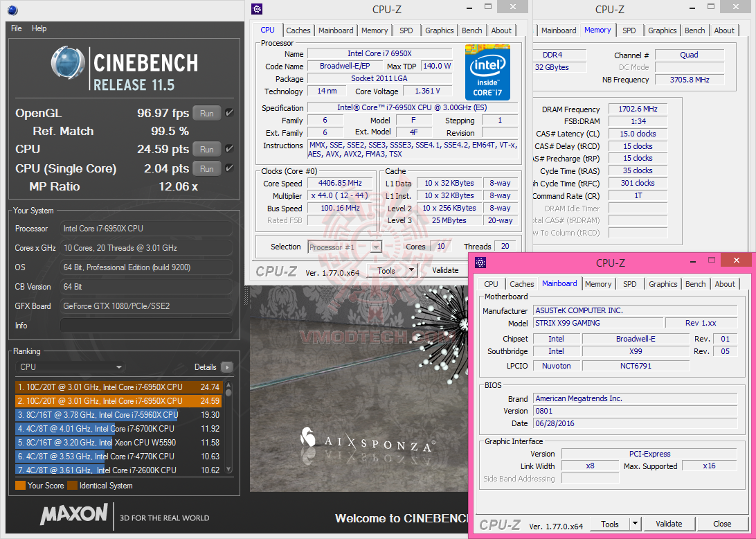Select SPD tab in pink CPU-Z window

(x=630, y=284)
